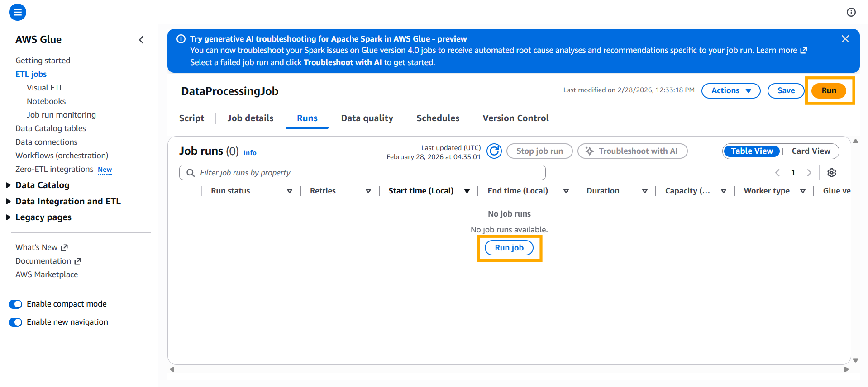Open Data Catalog tables
Image resolution: width=868 pixels, height=387 pixels.
(x=51, y=128)
